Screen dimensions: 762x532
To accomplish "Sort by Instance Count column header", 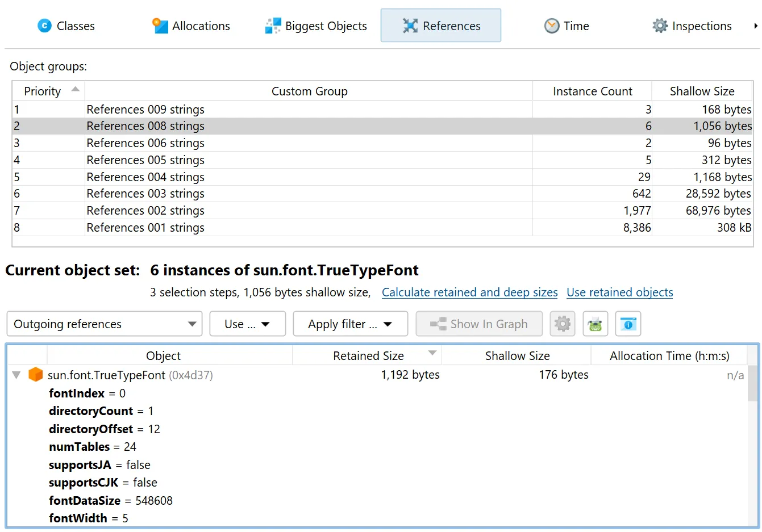I will coord(592,91).
